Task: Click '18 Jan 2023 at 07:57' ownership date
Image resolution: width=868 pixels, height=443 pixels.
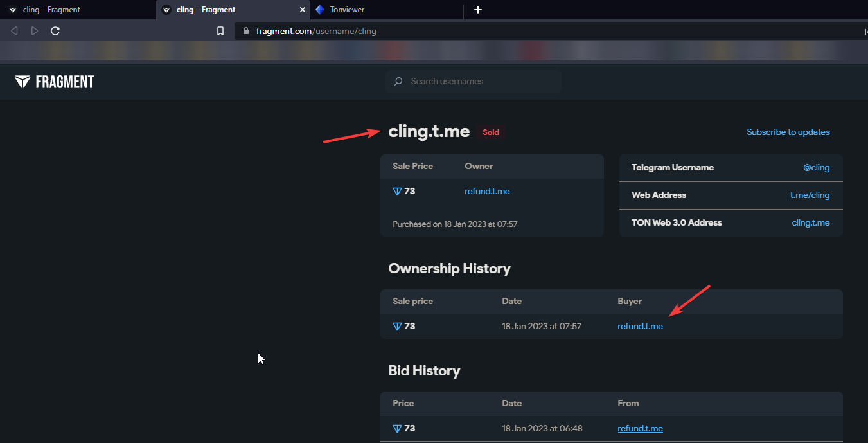Action: tap(542, 326)
